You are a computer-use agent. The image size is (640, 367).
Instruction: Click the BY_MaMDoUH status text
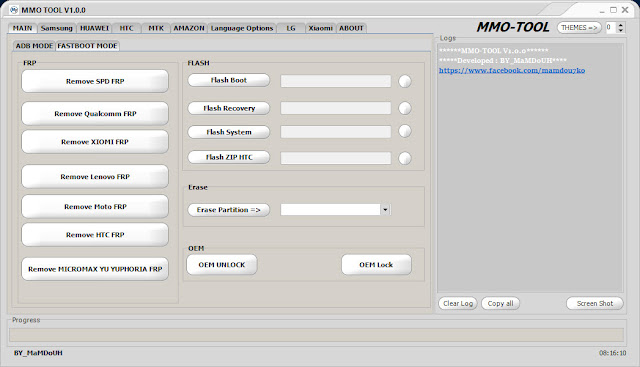pos(38,353)
